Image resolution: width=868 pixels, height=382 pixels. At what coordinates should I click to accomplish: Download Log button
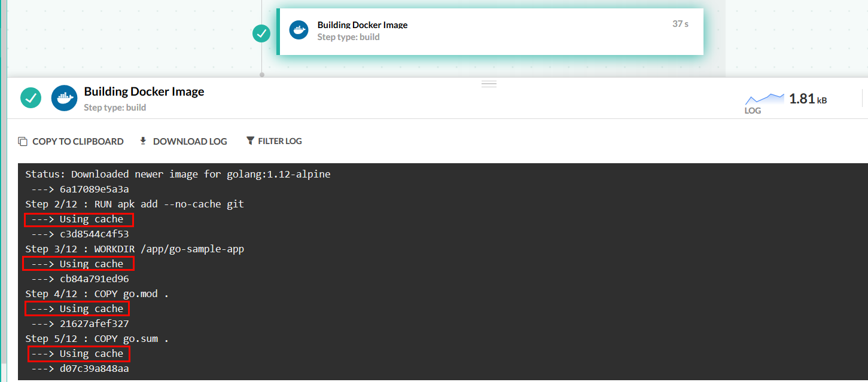[183, 142]
